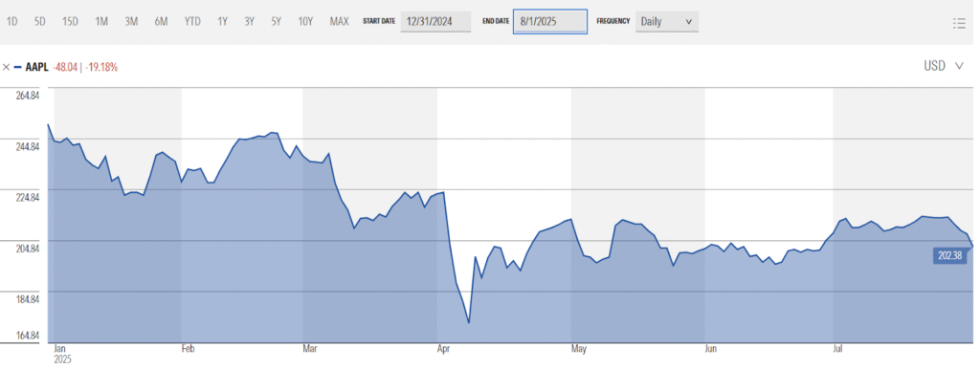Open the chart options list icon
Screen dimensions: 980x369
click(x=959, y=23)
